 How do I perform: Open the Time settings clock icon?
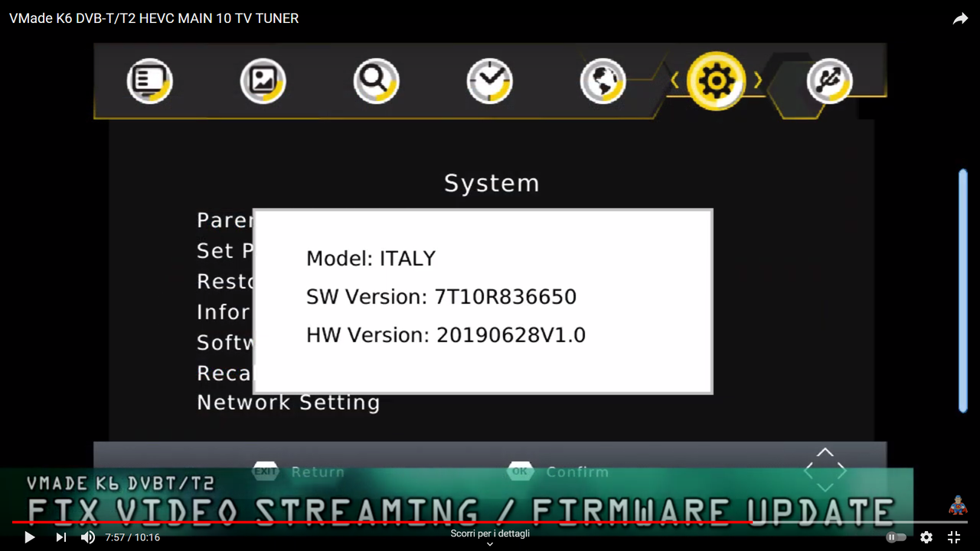pyautogui.click(x=489, y=80)
